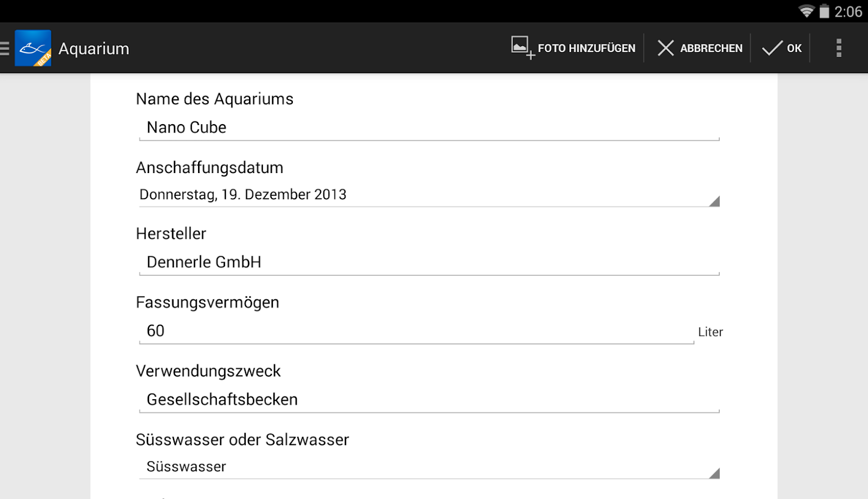The width and height of the screenshot is (868, 499).
Task: Click the Aquarium title in the action bar
Action: [93, 48]
